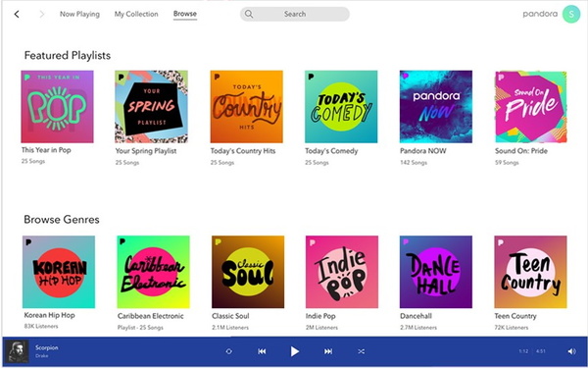Image resolution: width=588 pixels, height=368 pixels.
Task: Click the "Playlist - 25 Songs" text
Action: 140,328
